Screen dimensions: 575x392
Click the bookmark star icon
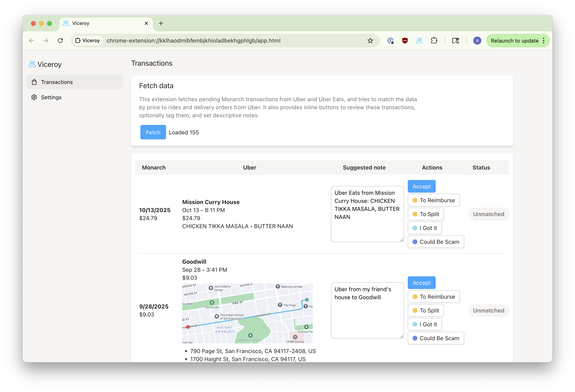[x=370, y=41]
